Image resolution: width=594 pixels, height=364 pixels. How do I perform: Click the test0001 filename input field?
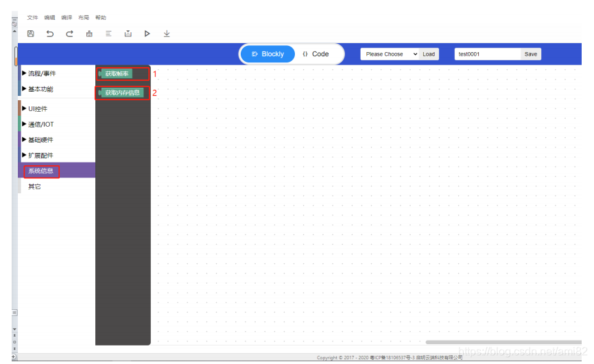pos(488,54)
